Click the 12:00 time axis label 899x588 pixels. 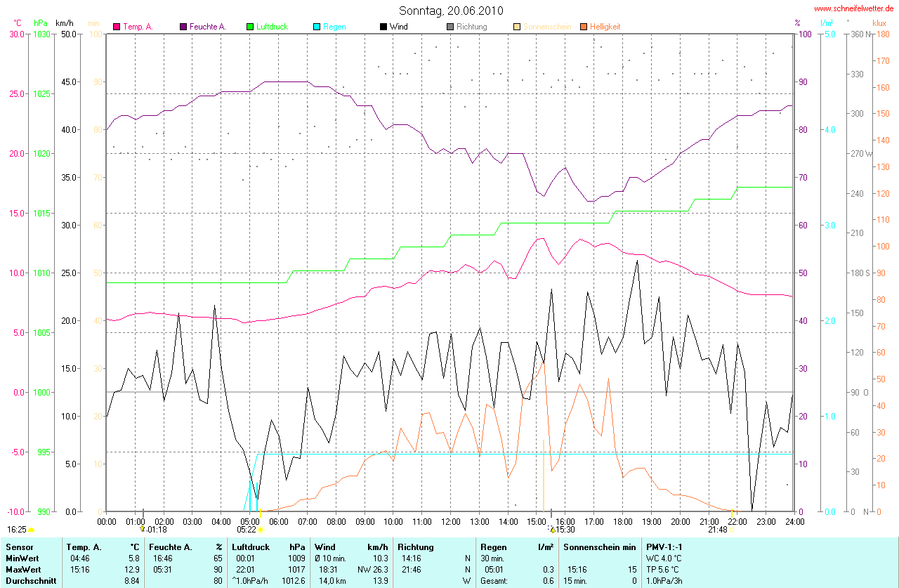pos(451,521)
